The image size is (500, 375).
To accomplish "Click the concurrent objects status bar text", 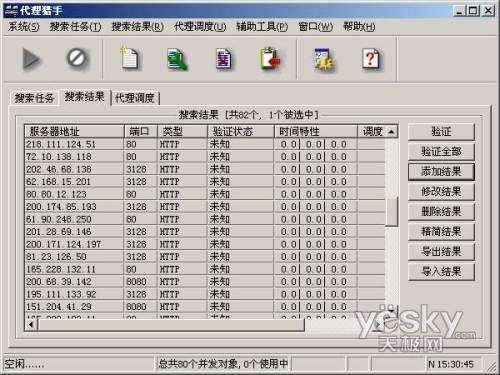I will 223,364.
